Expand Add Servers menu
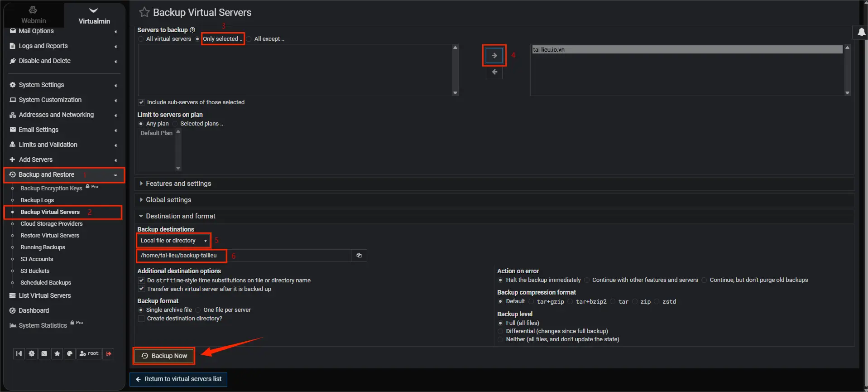This screenshot has height=392, width=868. point(63,160)
